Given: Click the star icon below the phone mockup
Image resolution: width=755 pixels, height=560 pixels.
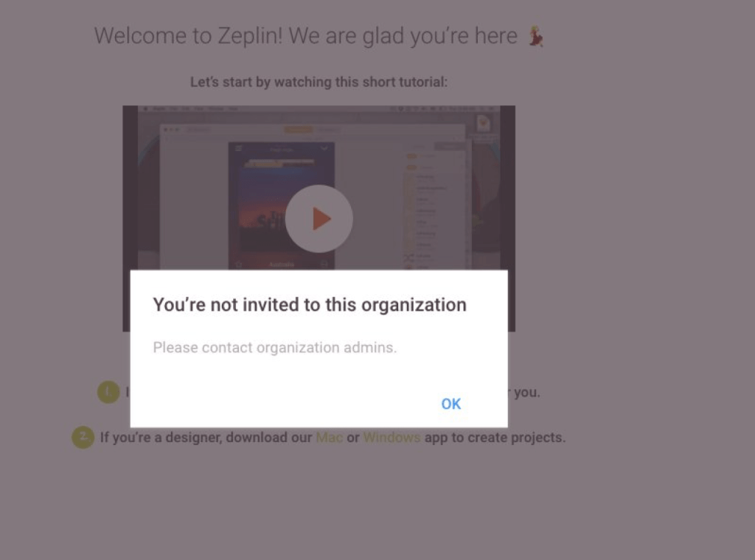Looking at the screenshot, I should click(x=238, y=264).
